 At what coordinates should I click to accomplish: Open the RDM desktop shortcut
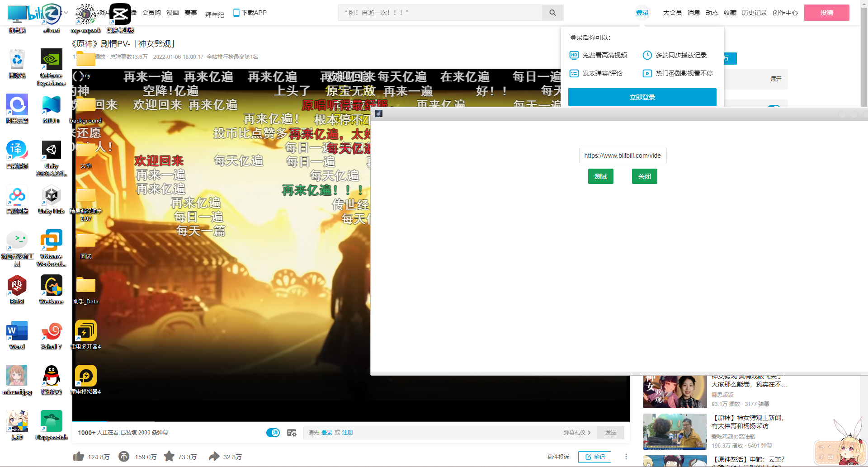tap(17, 290)
